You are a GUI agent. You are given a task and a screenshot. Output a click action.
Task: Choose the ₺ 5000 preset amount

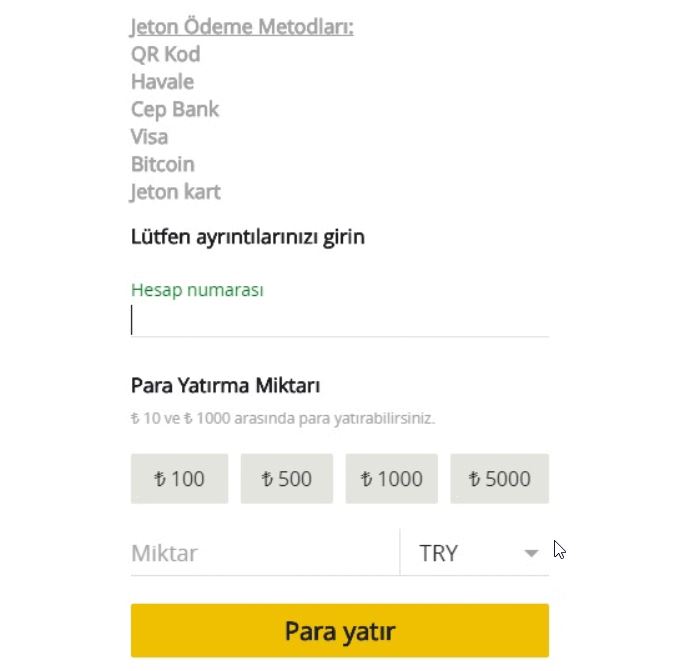pyautogui.click(x=499, y=479)
